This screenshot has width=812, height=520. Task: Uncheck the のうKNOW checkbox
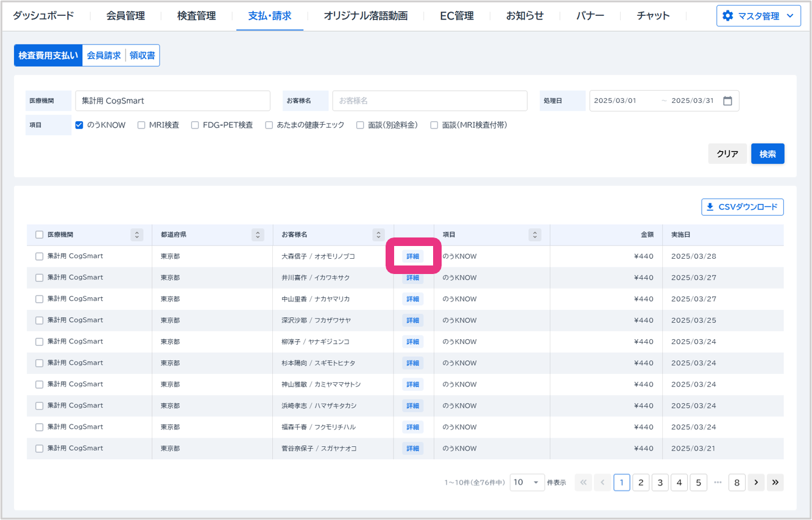tap(79, 125)
